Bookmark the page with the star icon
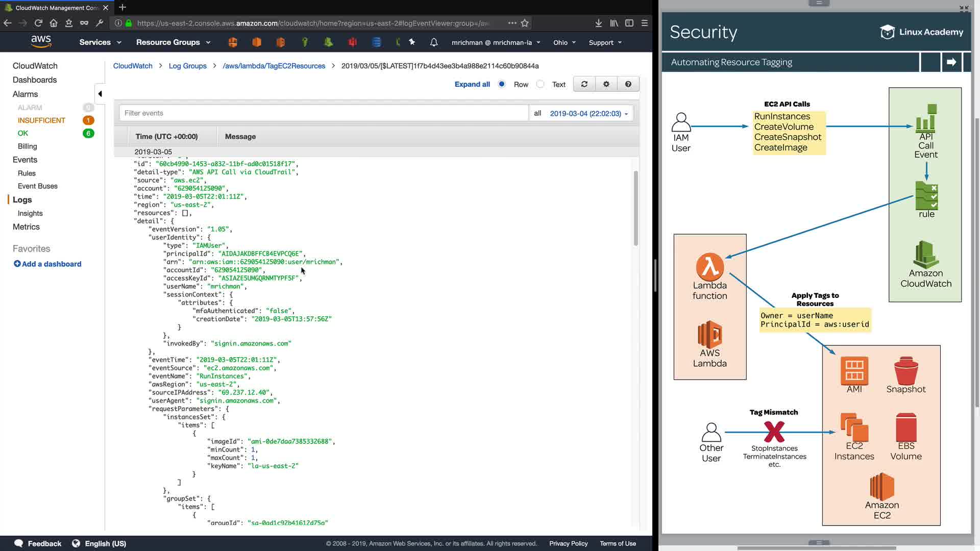 point(525,23)
